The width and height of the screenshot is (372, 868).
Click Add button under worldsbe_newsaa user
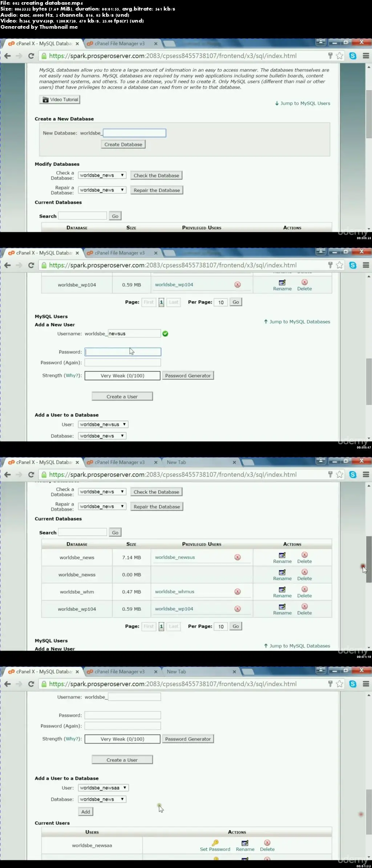coord(86,812)
